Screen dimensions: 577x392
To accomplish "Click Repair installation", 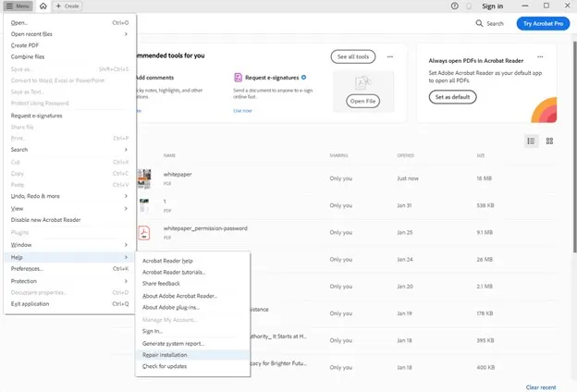I will (x=193, y=355).
